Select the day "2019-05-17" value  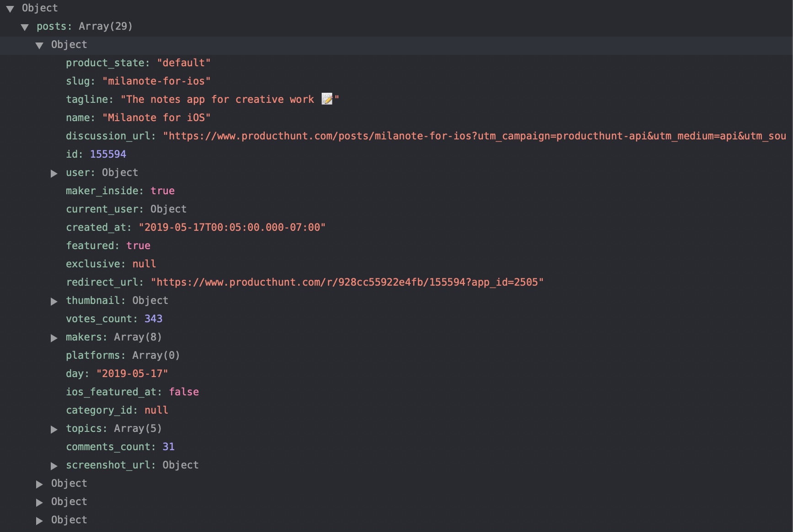(132, 373)
